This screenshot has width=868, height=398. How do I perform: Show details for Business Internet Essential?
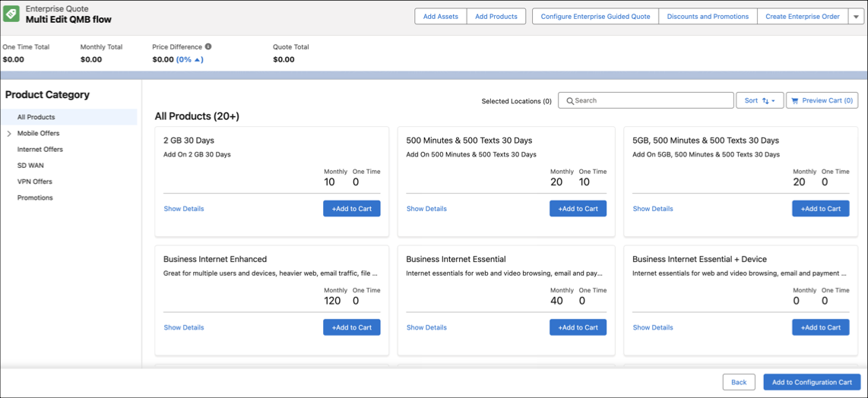tap(426, 327)
